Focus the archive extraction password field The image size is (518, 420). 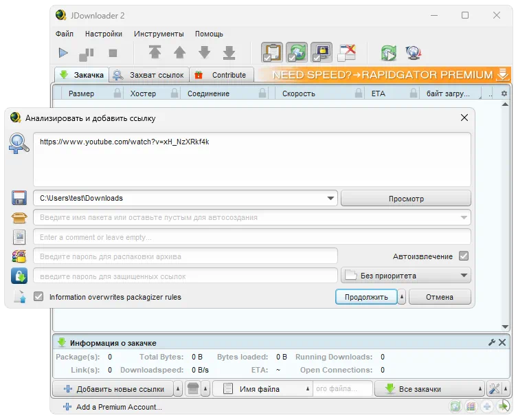pos(185,256)
